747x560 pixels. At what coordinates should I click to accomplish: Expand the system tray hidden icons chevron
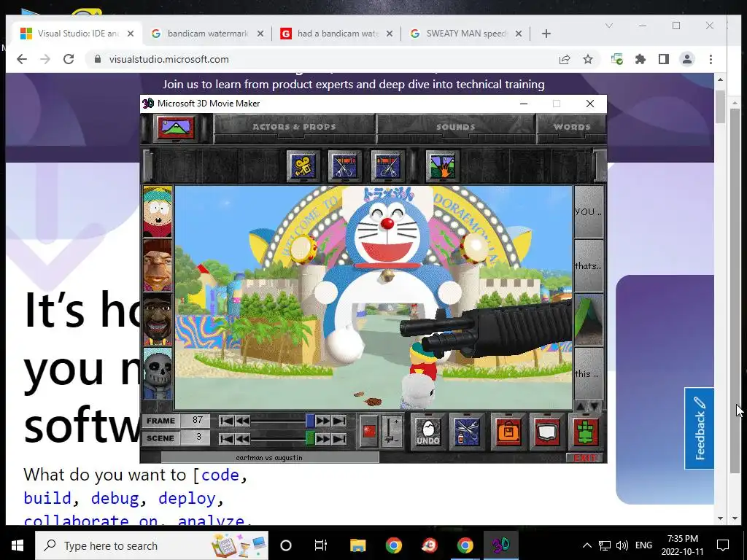tap(587, 545)
